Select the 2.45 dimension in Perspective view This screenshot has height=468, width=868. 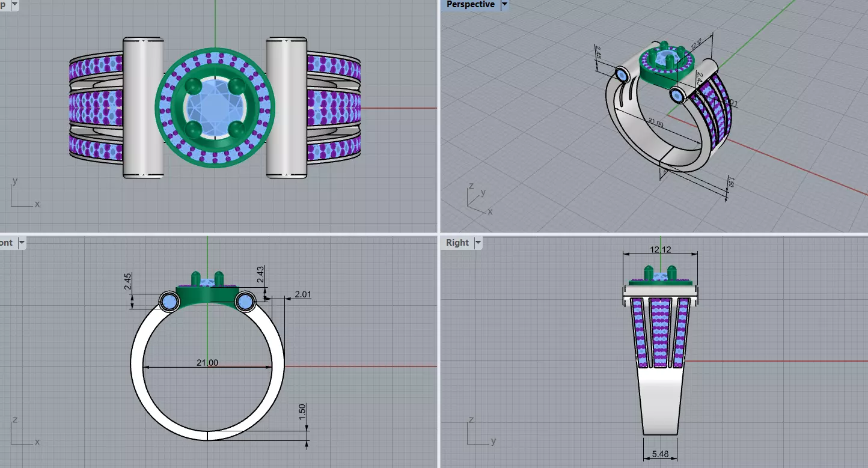(x=598, y=52)
